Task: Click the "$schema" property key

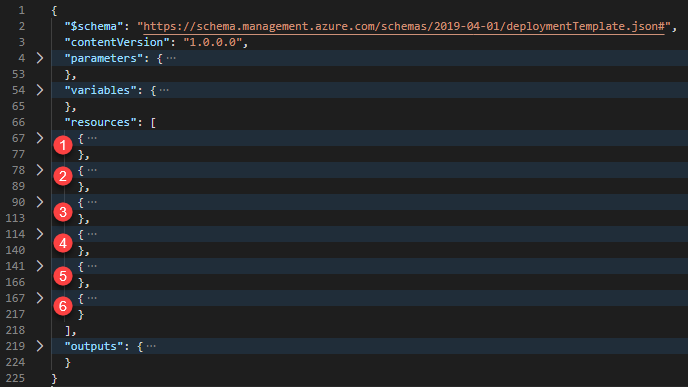Action: point(94,26)
